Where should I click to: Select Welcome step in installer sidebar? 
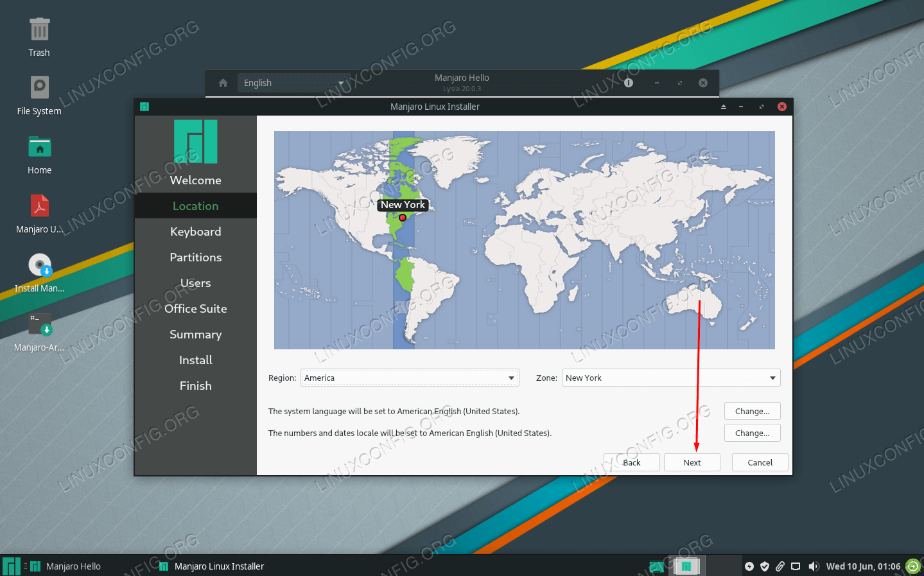196,180
